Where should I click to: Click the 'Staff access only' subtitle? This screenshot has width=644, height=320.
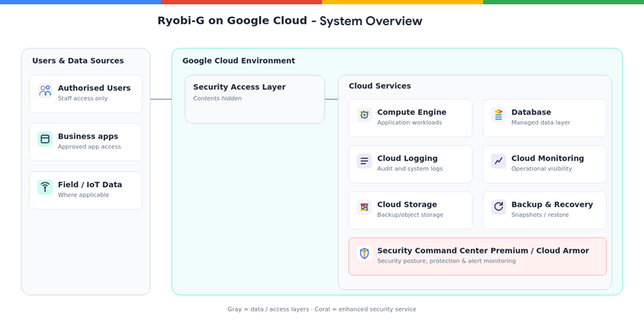point(82,98)
